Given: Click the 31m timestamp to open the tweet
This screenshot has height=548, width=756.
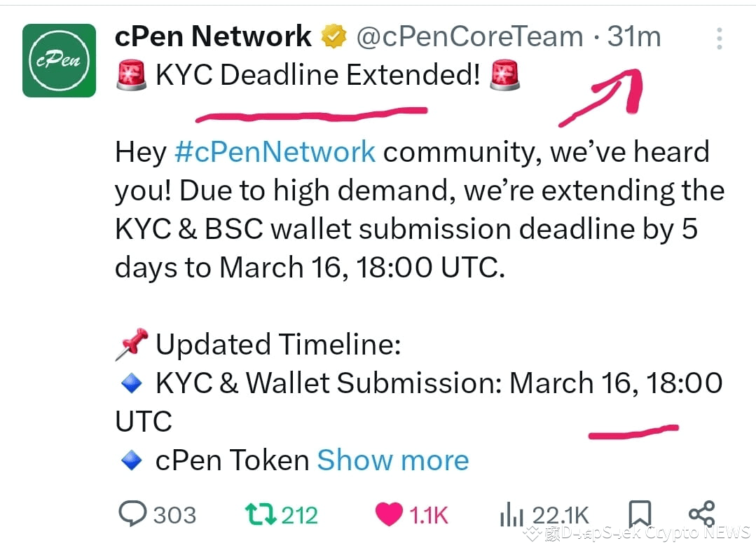Looking at the screenshot, I should tap(633, 36).
